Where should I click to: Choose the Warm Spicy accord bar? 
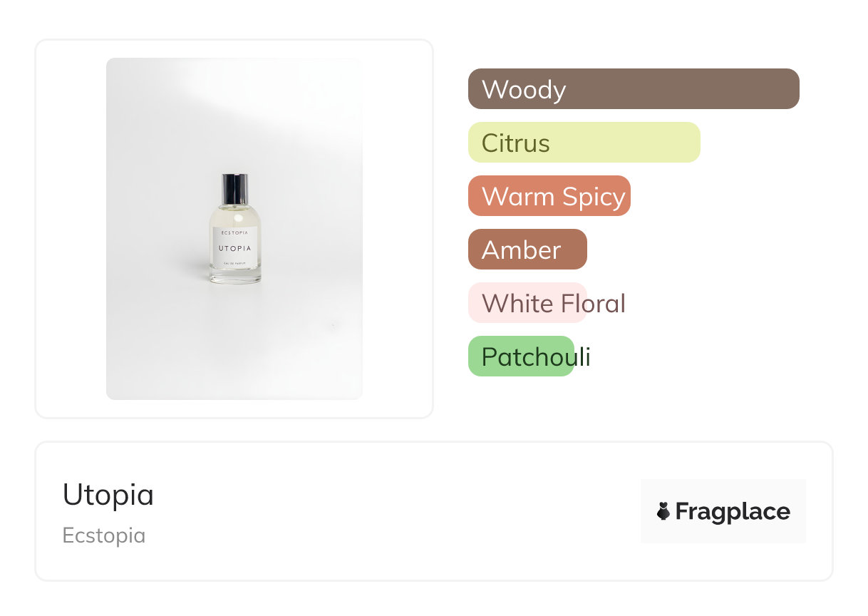coord(549,196)
